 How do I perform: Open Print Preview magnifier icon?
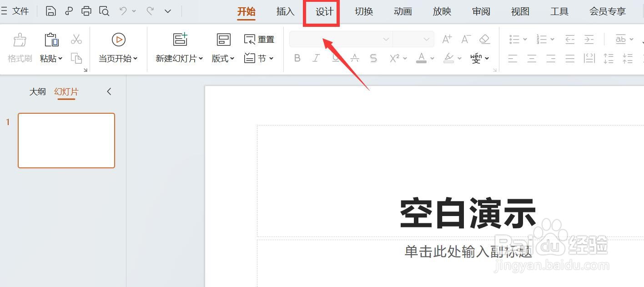(104, 11)
